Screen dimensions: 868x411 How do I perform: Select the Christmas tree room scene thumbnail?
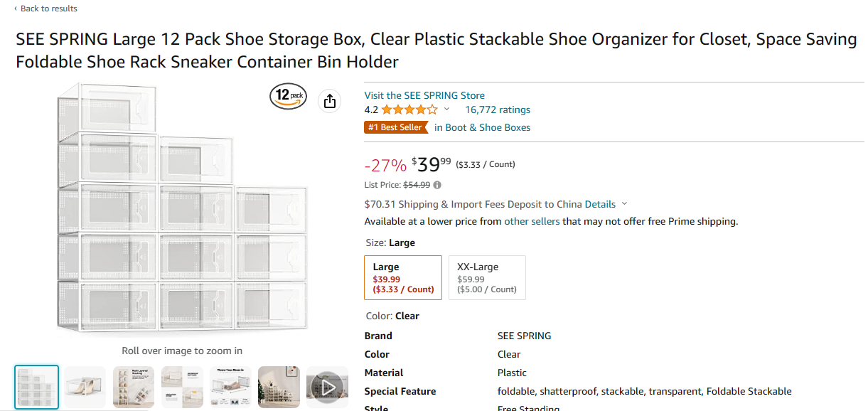click(x=279, y=387)
